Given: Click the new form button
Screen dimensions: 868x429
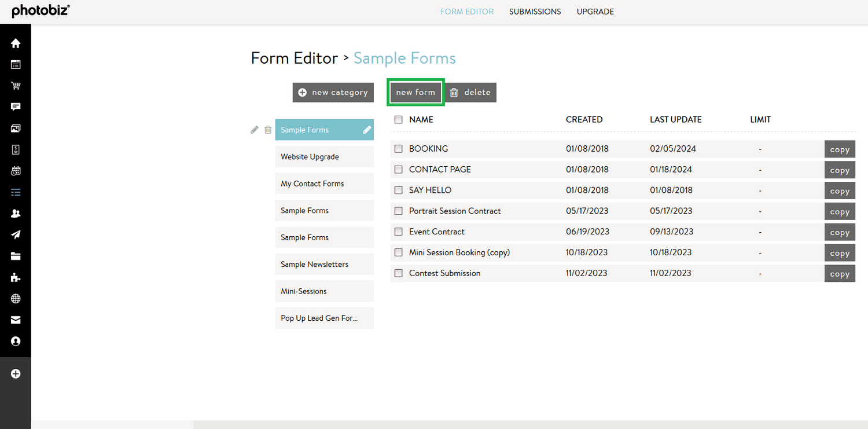Looking at the screenshot, I should click(415, 93).
